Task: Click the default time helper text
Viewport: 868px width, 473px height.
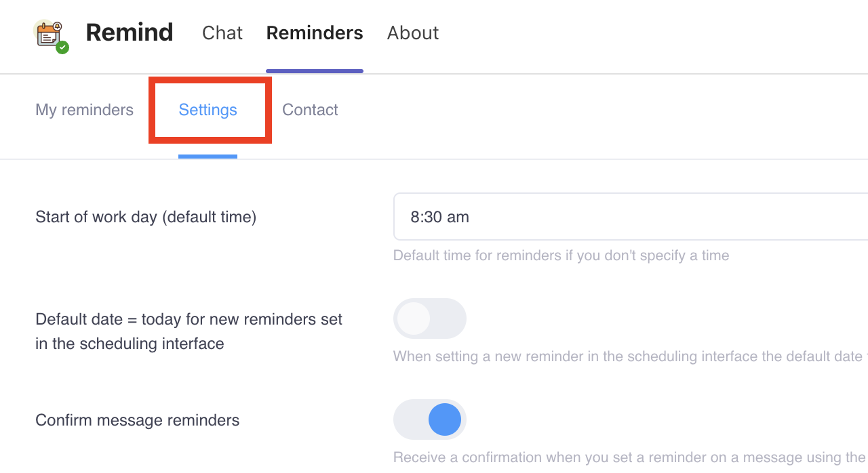Action: pyautogui.click(x=561, y=255)
